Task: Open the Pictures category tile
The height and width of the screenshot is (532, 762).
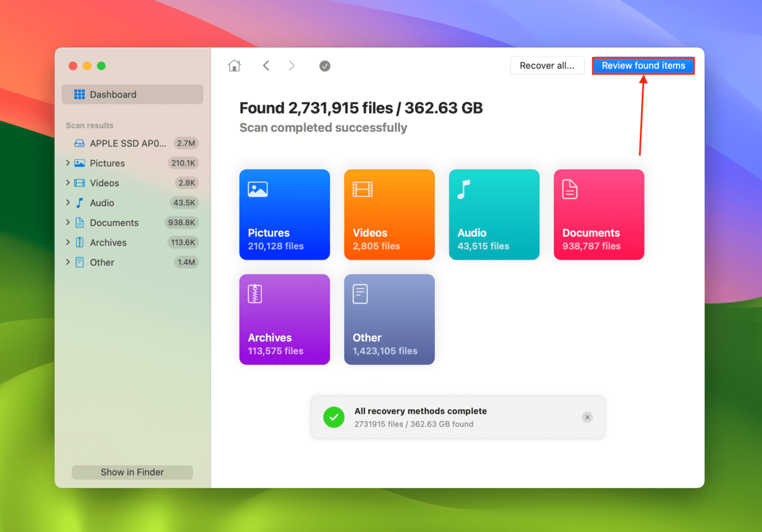Action: [x=284, y=215]
